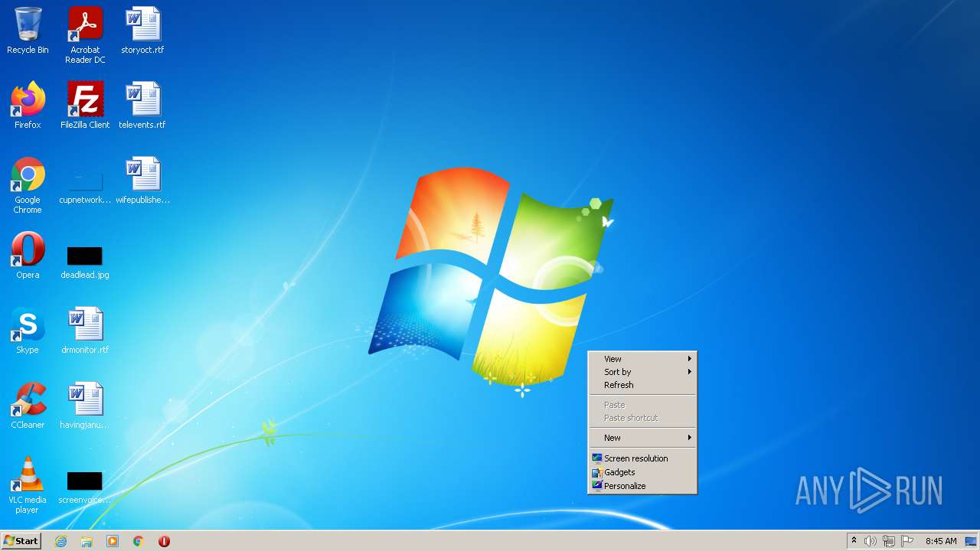Open the clock showing 8:45 AM
980x551 pixels.
tap(941, 541)
